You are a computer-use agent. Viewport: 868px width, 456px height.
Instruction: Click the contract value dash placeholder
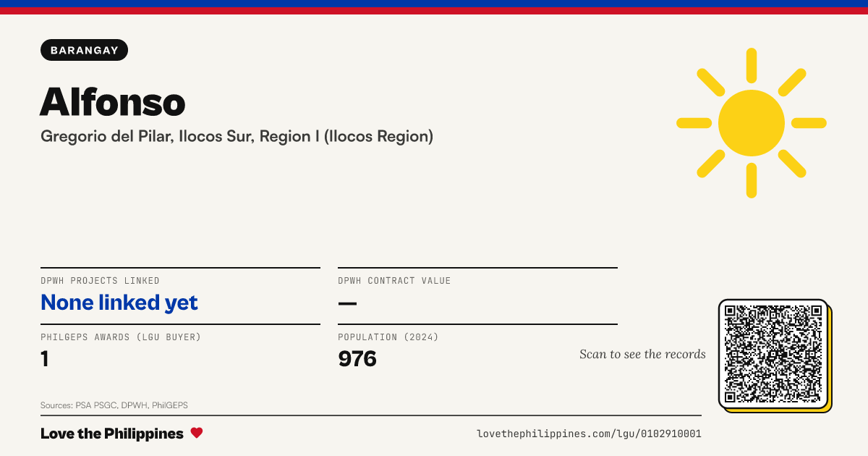click(x=347, y=303)
